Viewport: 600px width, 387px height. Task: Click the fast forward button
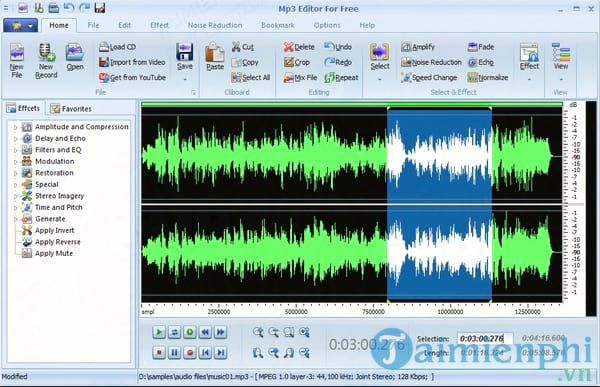tap(220, 332)
